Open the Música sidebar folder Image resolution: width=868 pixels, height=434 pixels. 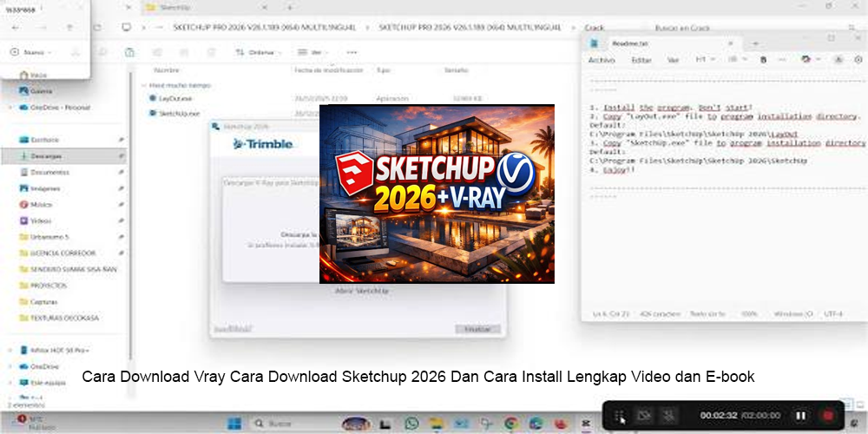pyautogui.click(x=36, y=205)
